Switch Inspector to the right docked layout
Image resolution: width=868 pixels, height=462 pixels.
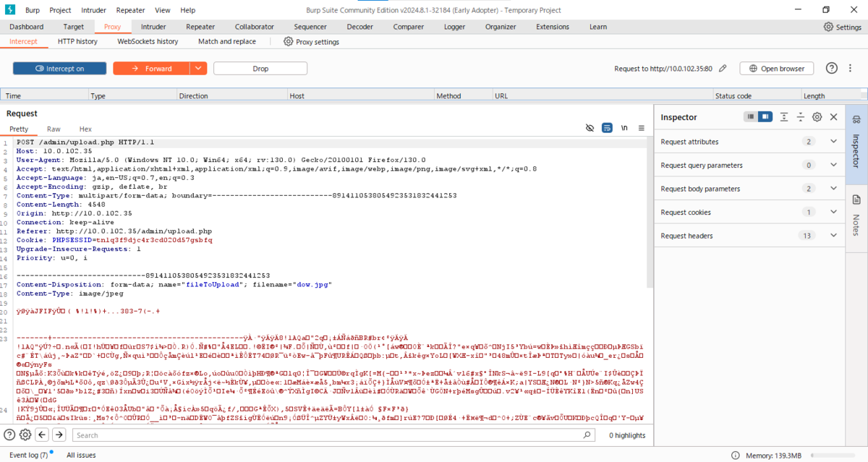tap(764, 117)
